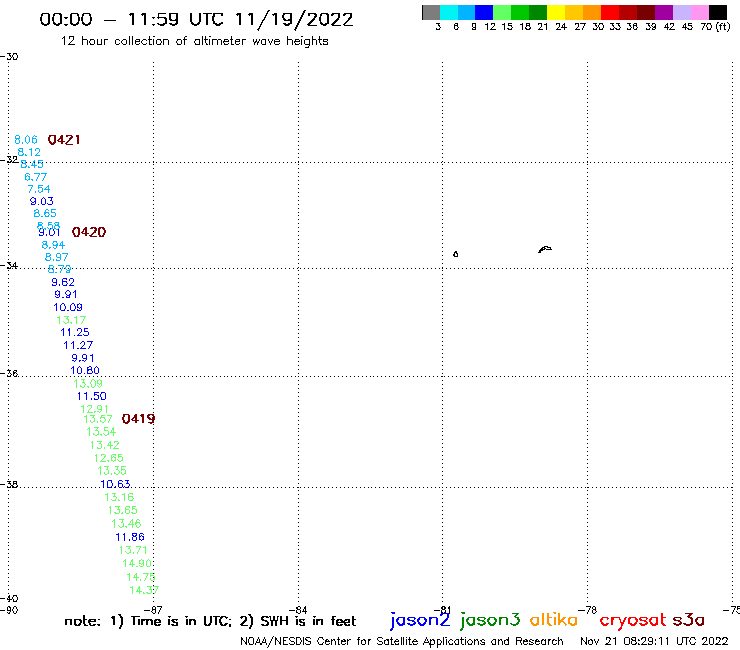Image resolution: width=740 pixels, height=650 pixels.
Task: Click the 0421 time stamp label
Action: coord(64,140)
